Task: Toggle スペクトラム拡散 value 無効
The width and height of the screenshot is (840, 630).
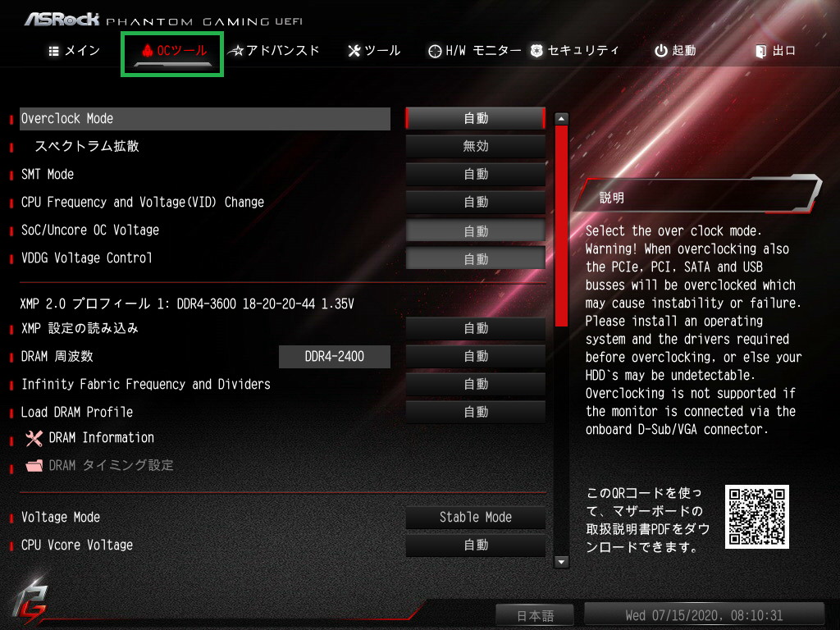Action: coord(475,146)
